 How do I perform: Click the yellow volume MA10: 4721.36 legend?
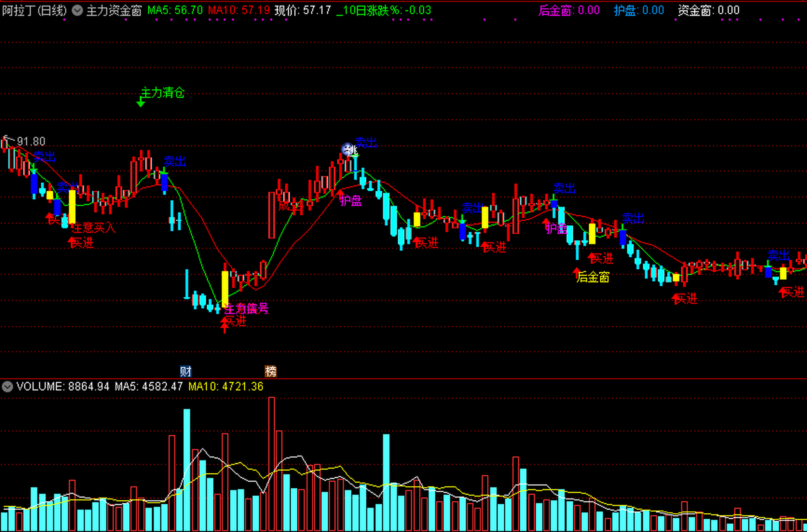226,387
